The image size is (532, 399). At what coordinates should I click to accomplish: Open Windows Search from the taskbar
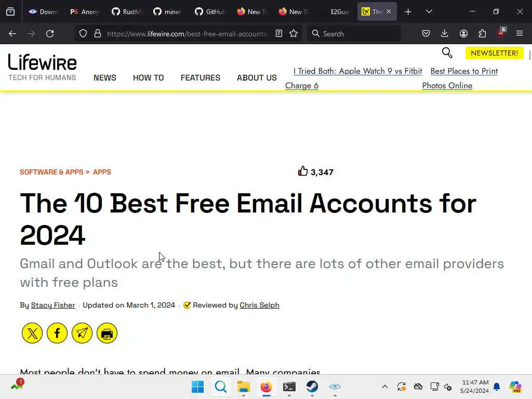220,387
